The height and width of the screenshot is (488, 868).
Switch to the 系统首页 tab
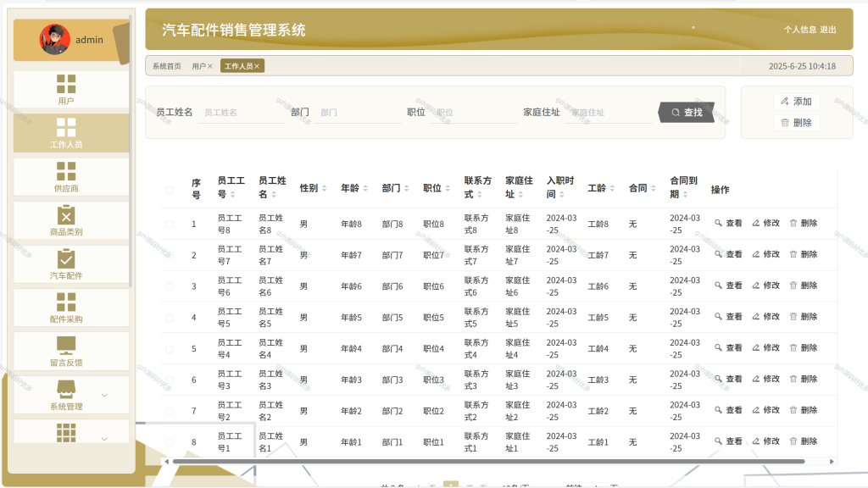coord(167,66)
